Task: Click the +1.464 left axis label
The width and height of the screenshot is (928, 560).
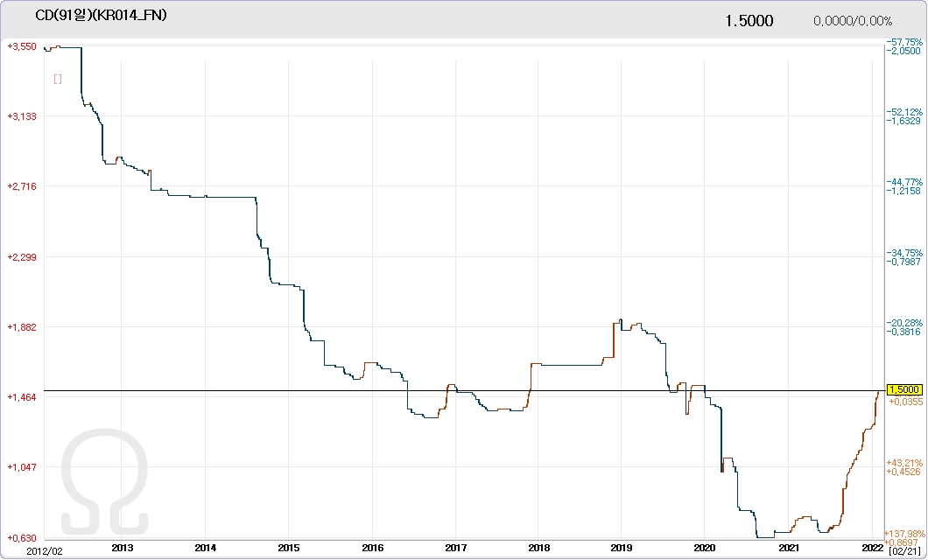Action: [x=21, y=397]
